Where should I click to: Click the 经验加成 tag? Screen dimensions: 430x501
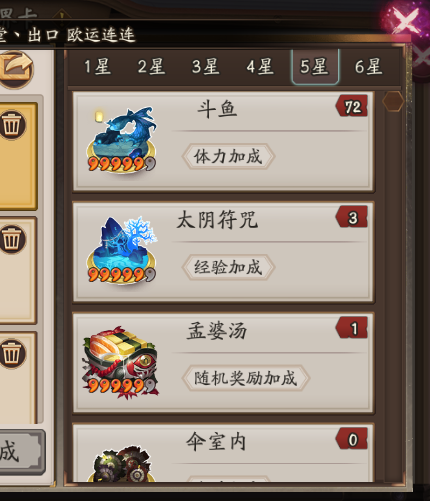click(228, 267)
